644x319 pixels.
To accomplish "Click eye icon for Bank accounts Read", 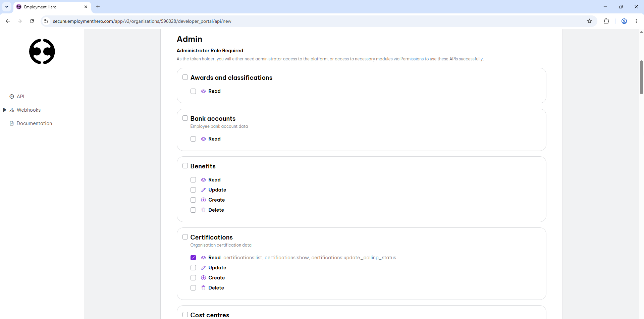I will click(203, 139).
